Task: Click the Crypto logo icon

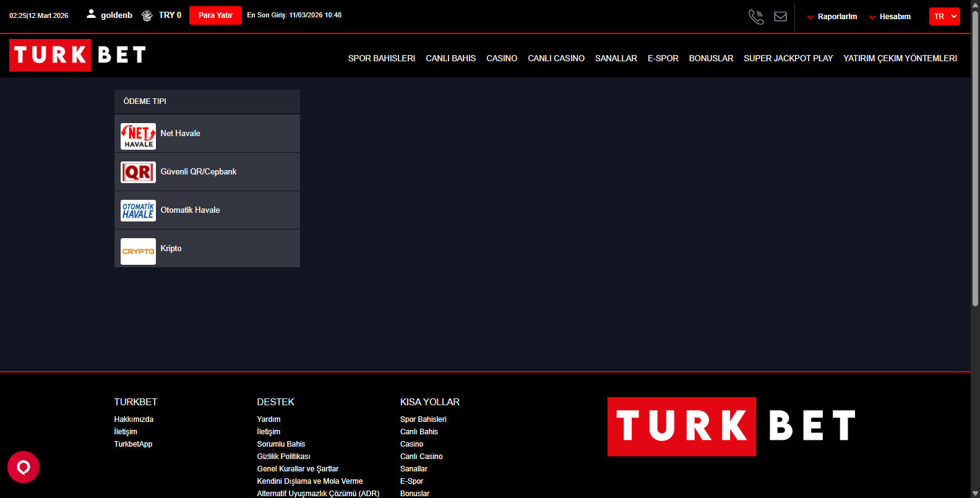Action: pyautogui.click(x=138, y=251)
